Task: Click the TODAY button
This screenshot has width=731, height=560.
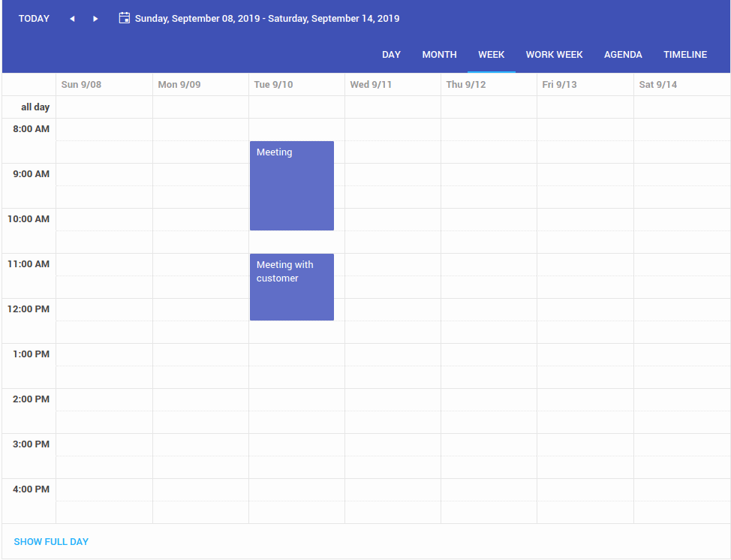Action: (x=34, y=19)
